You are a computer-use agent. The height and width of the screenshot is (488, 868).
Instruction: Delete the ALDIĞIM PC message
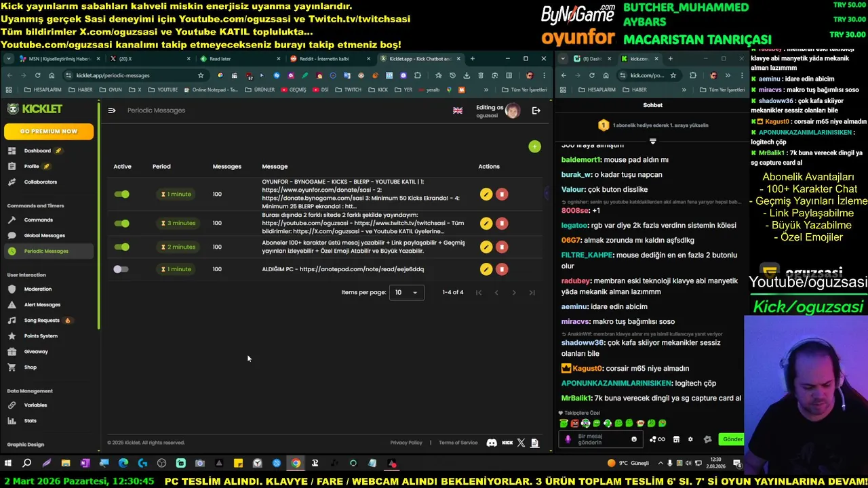(502, 269)
